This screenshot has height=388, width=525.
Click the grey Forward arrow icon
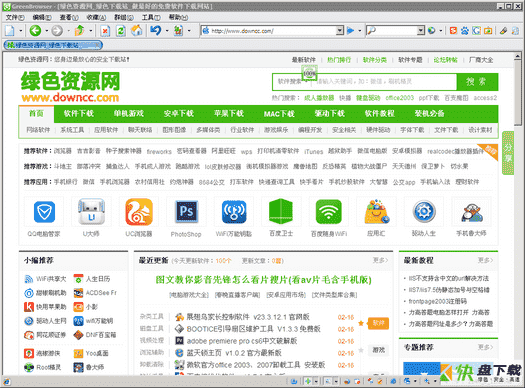[57, 31]
